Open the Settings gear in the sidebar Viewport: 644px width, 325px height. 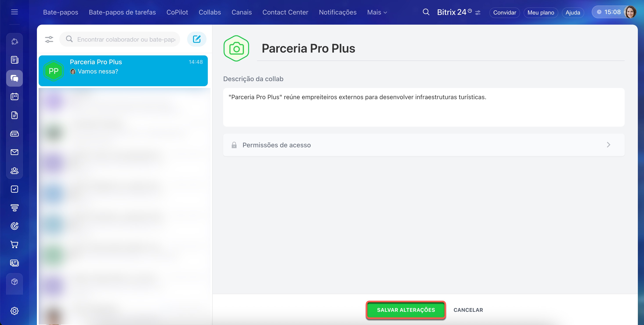coord(14,311)
